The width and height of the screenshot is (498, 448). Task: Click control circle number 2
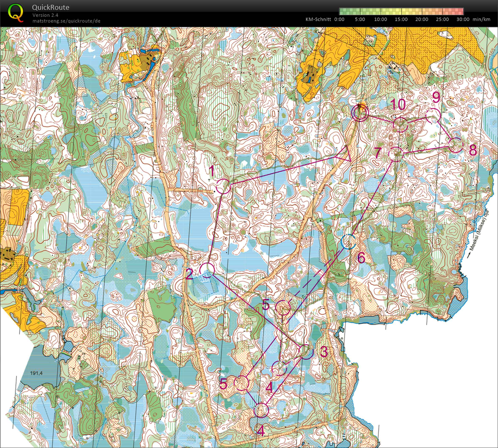(x=207, y=270)
